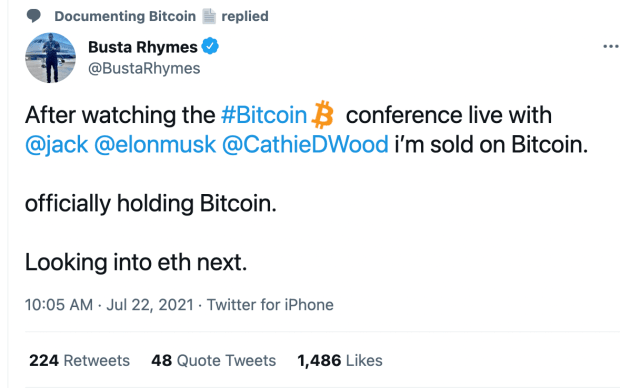
Task: Click the word replied in header
Action: (245, 16)
